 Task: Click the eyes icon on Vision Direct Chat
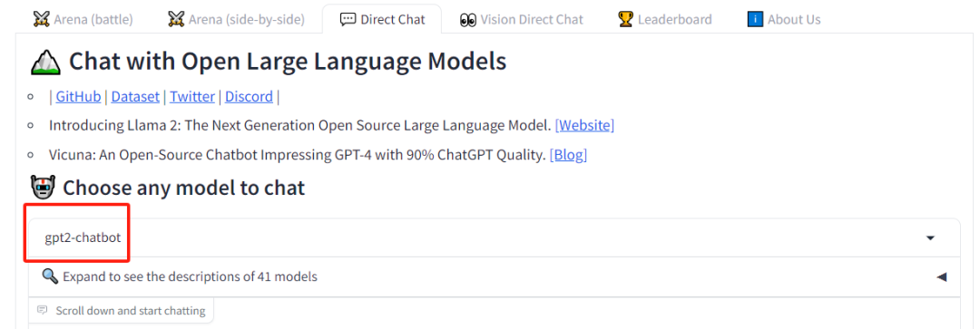point(467,19)
